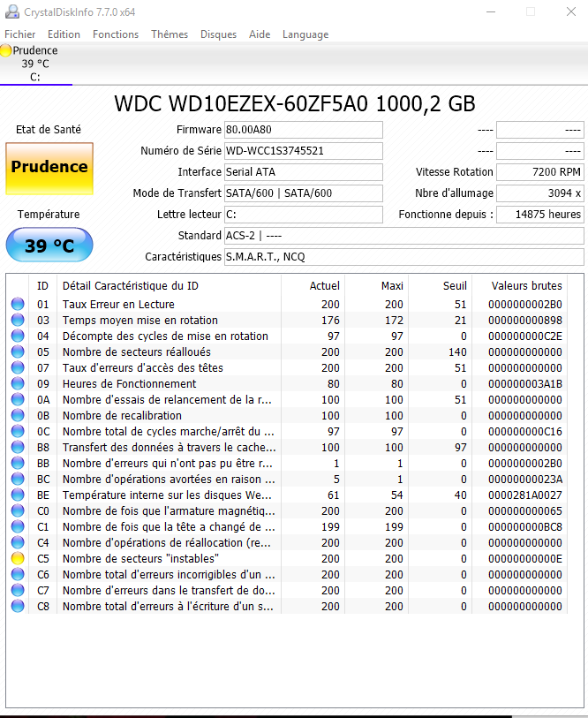
Task: Click the blue status icon for ID 09
Action: click(18, 383)
